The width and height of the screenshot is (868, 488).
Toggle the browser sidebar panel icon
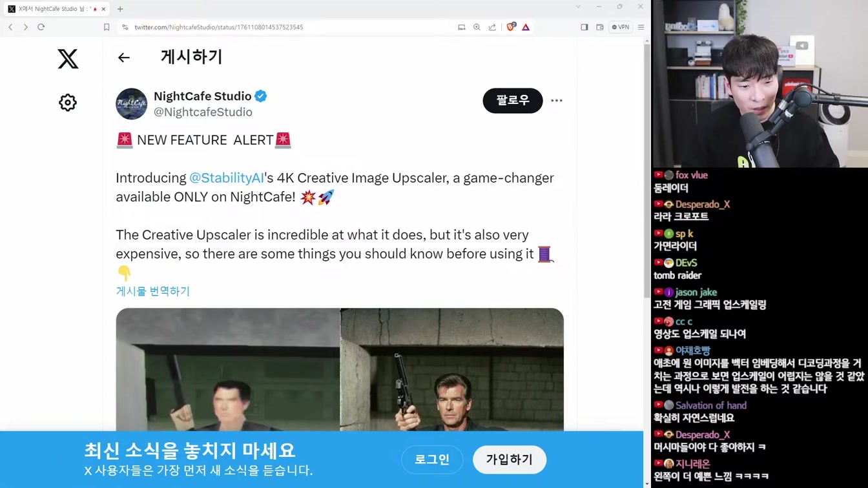(584, 27)
